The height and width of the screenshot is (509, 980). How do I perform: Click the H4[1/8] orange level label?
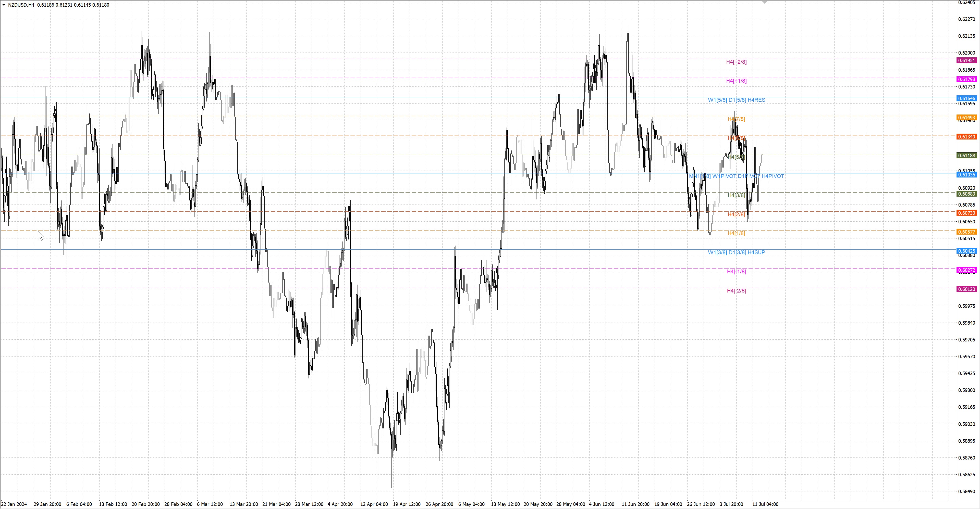click(x=736, y=233)
